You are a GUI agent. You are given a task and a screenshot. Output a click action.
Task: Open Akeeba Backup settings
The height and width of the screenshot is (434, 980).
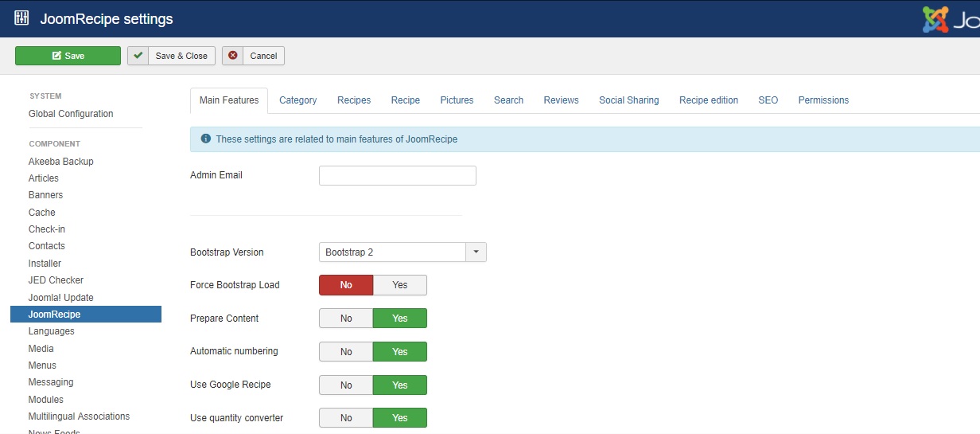(x=61, y=162)
